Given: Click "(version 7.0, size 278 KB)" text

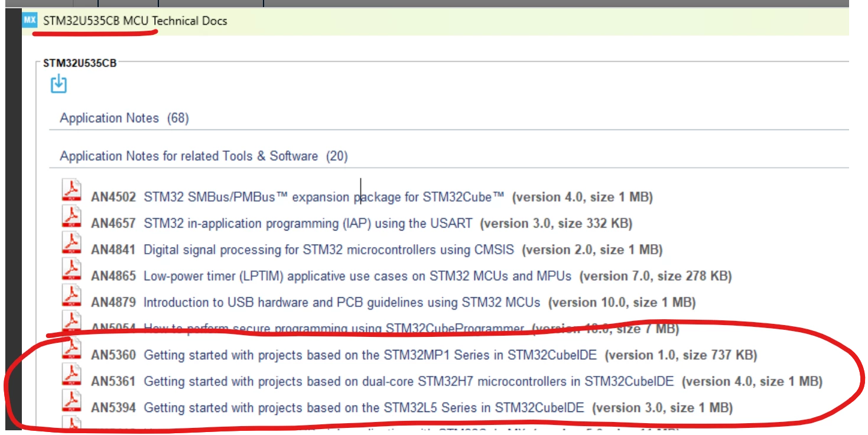Looking at the screenshot, I should pos(656,276).
